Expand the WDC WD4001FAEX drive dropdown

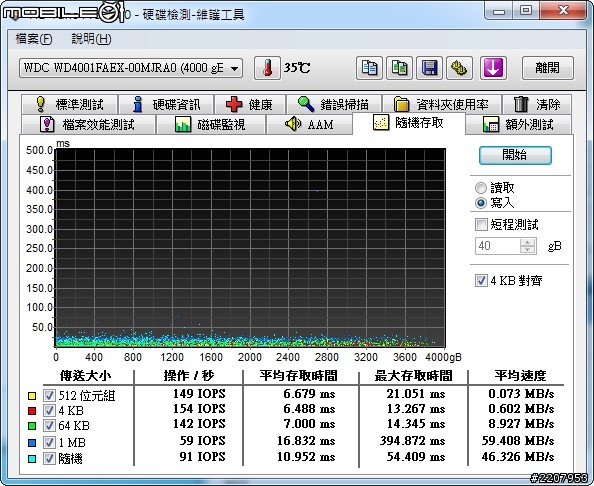point(131,68)
